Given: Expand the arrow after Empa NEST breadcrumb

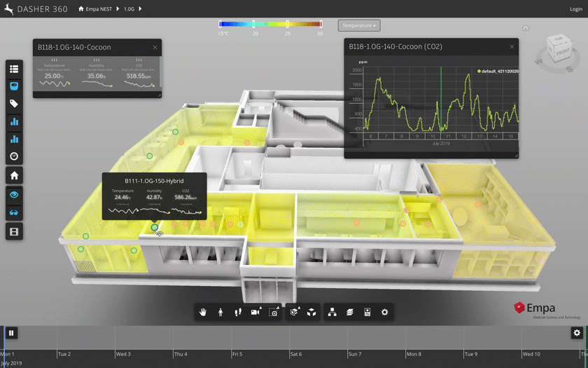Looking at the screenshot, I should [118, 9].
